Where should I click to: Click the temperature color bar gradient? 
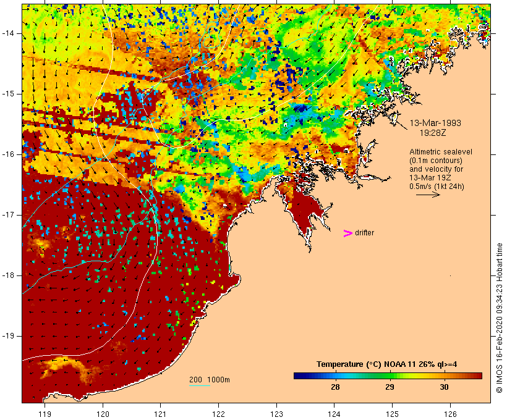pos(388,376)
